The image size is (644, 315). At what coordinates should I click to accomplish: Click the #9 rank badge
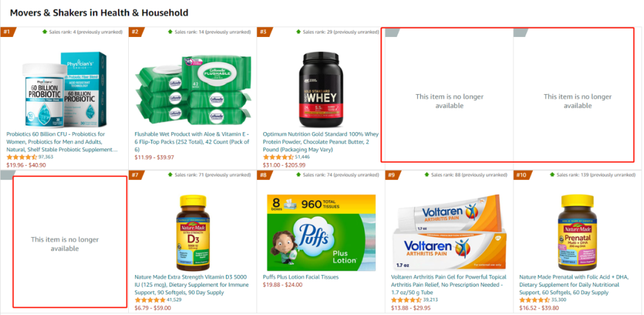(x=392, y=175)
